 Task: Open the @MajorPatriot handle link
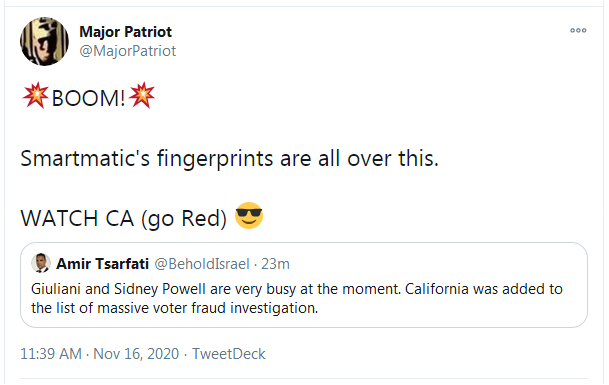point(127,51)
